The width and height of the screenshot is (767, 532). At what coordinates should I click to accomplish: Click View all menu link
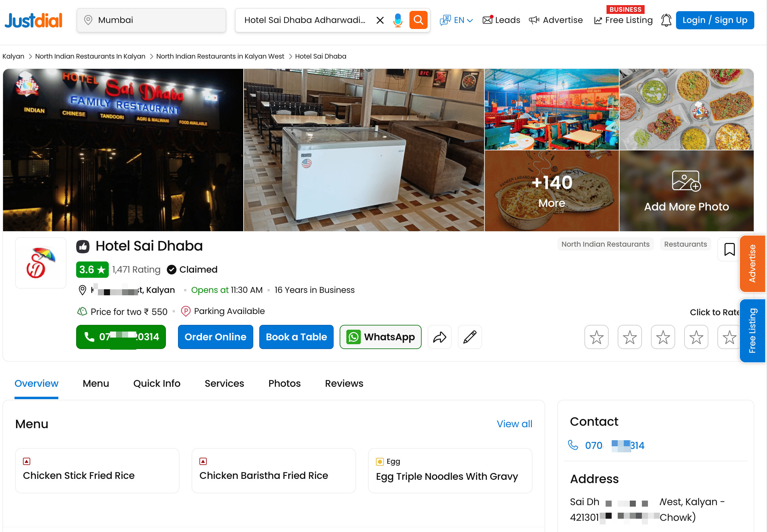(x=514, y=424)
